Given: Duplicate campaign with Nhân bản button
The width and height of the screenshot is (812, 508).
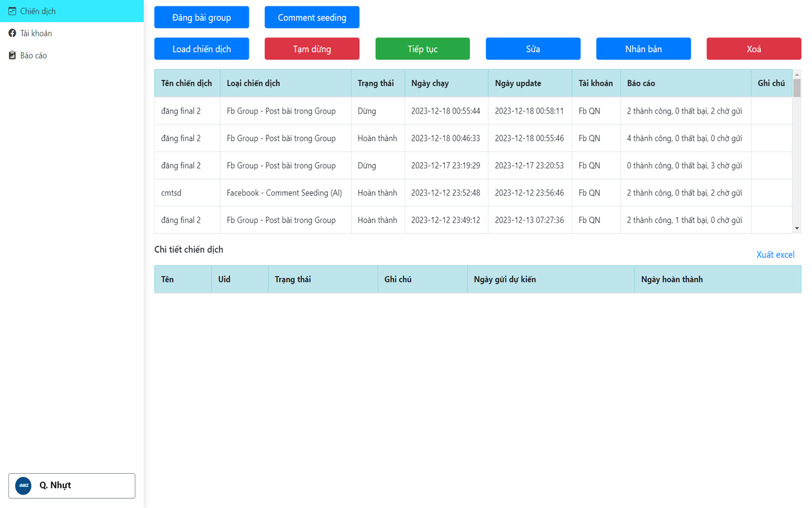Looking at the screenshot, I should (x=643, y=49).
